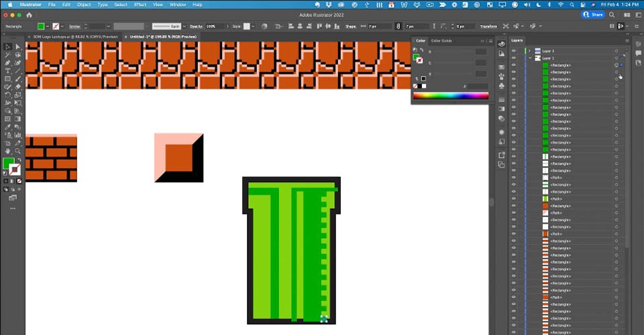Viewport: 644px width, 335px height.
Task: Click the Stroke label in control bar
Action: [74, 26]
